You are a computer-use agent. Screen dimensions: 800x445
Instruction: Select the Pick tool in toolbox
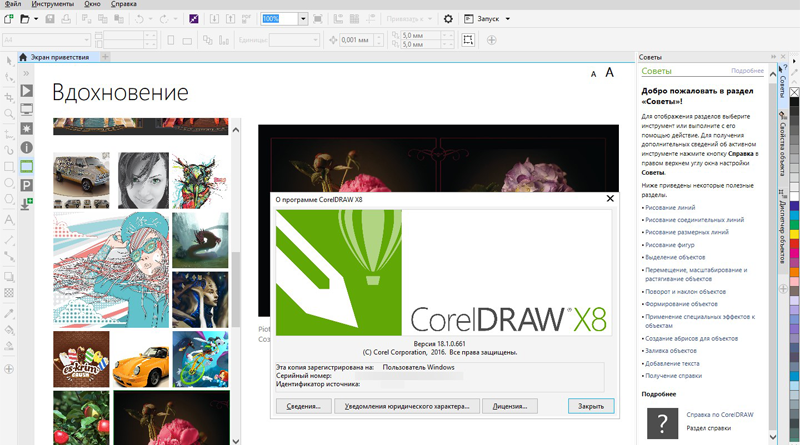[9, 61]
